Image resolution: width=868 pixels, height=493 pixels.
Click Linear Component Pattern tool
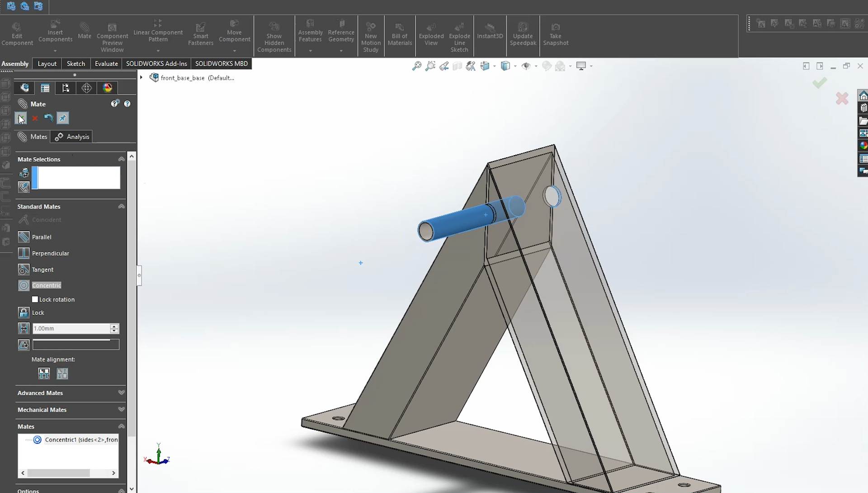click(x=158, y=31)
